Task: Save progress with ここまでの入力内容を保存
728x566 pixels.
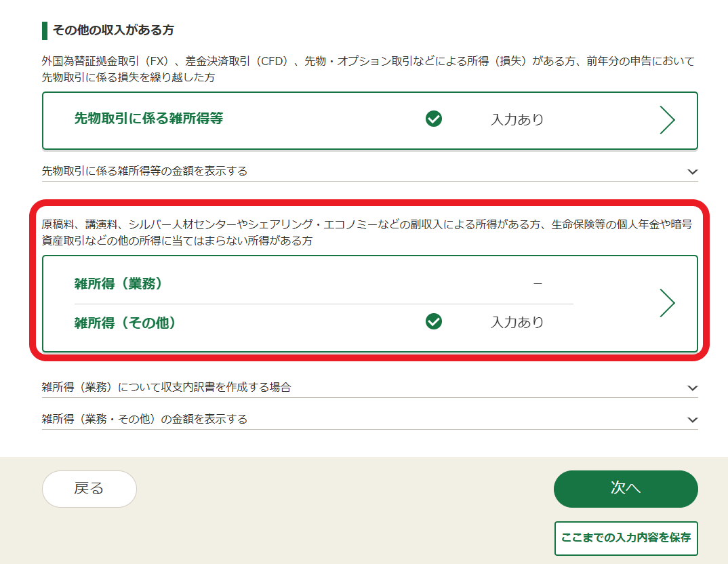Action: 626,538
